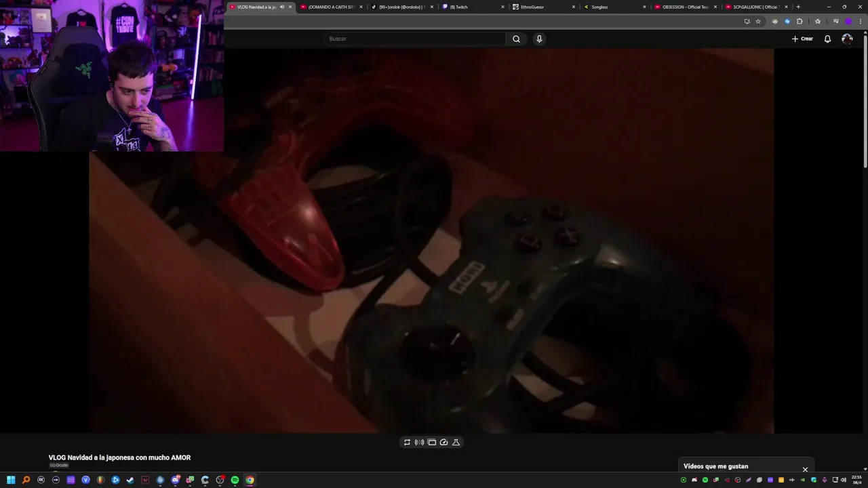The width and height of the screenshot is (868, 488).
Task: Open the Chrome profile avatar
Action: click(848, 21)
